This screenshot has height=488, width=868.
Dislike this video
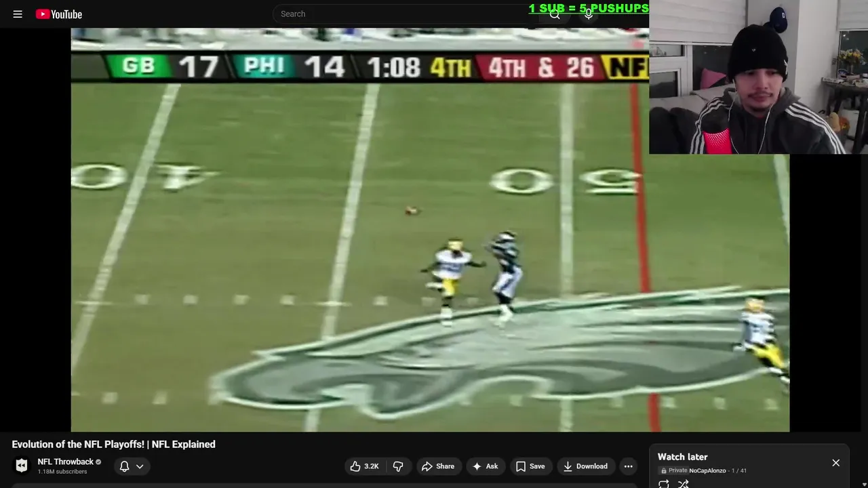(x=398, y=466)
